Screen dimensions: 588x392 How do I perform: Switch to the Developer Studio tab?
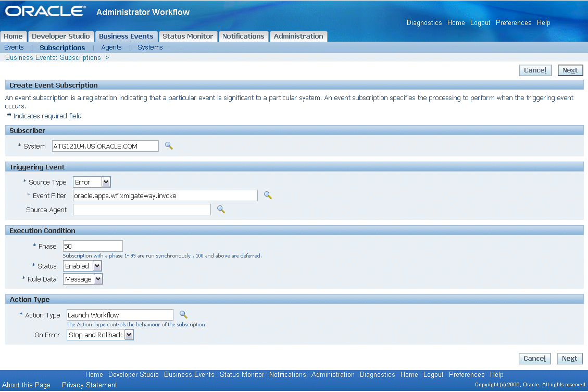(61, 36)
